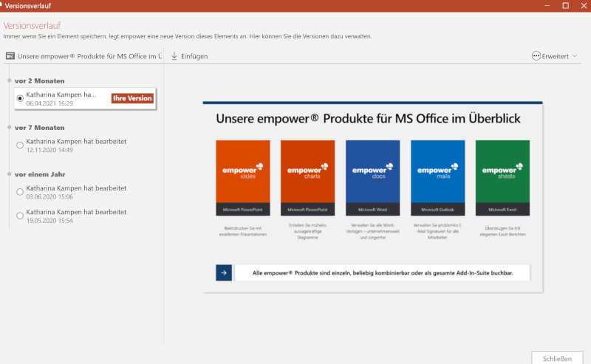Viewport: 591px width, 364px height.
Task: Select version from 03.06.2020 15:06 radio button
Action: coord(20,192)
